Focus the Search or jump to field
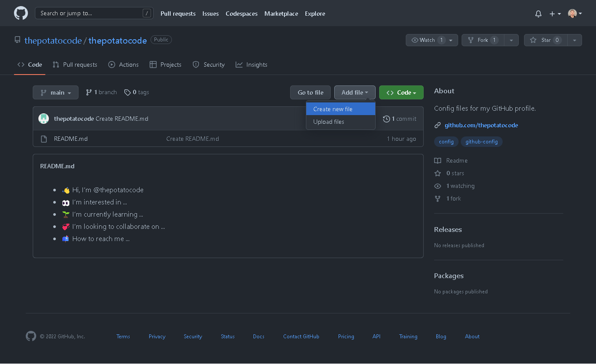 tap(94, 14)
